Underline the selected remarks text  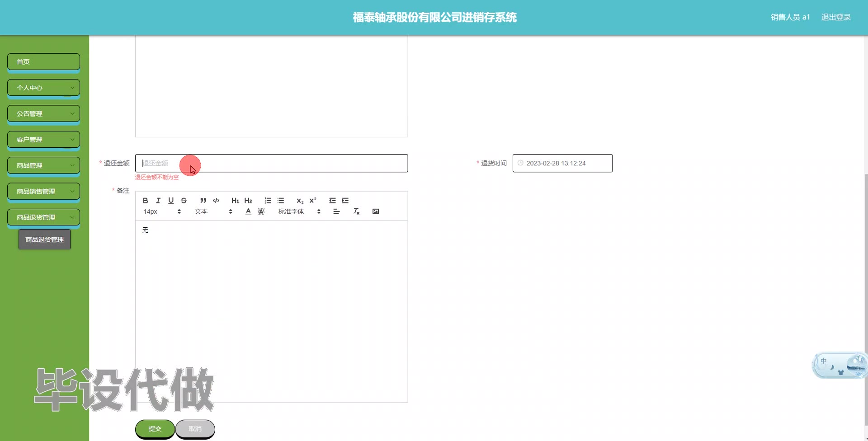click(171, 201)
